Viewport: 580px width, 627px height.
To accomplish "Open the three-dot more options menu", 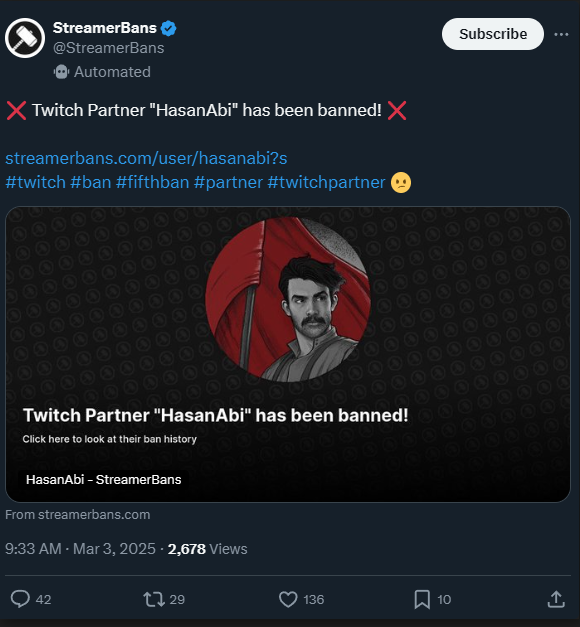I will point(561,34).
